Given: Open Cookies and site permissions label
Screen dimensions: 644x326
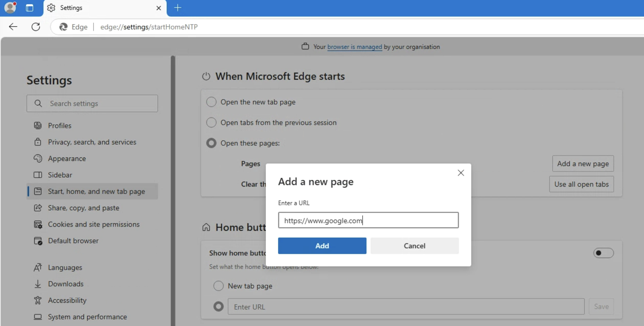Looking at the screenshot, I should [94, 224].
